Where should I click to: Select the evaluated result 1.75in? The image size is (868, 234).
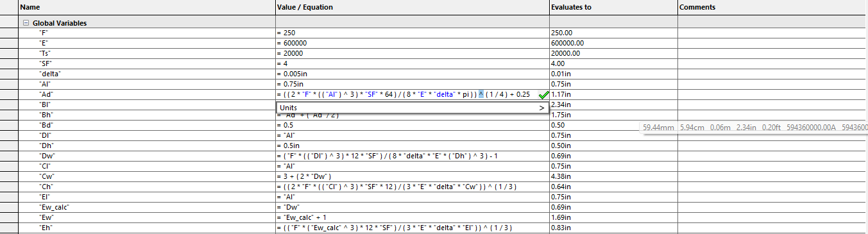coord(613,115)
